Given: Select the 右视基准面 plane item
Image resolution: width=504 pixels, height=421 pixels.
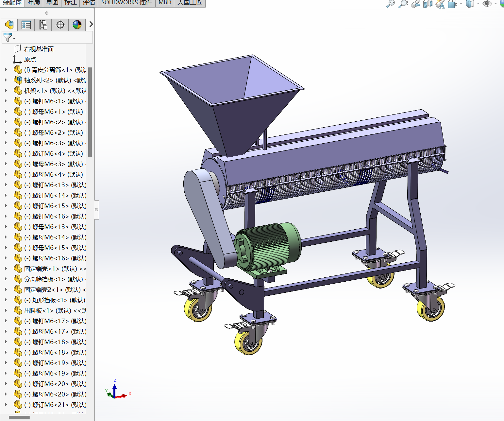Looking at the screenshot, I should click(39, 49).
